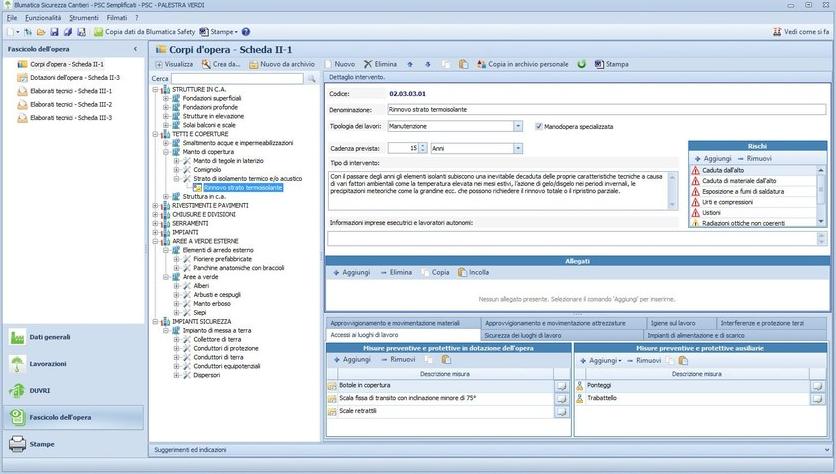Select Manto di tegole in laterizio
The height and width of the screenshot is (474, 836).
[x=228, y=161]
